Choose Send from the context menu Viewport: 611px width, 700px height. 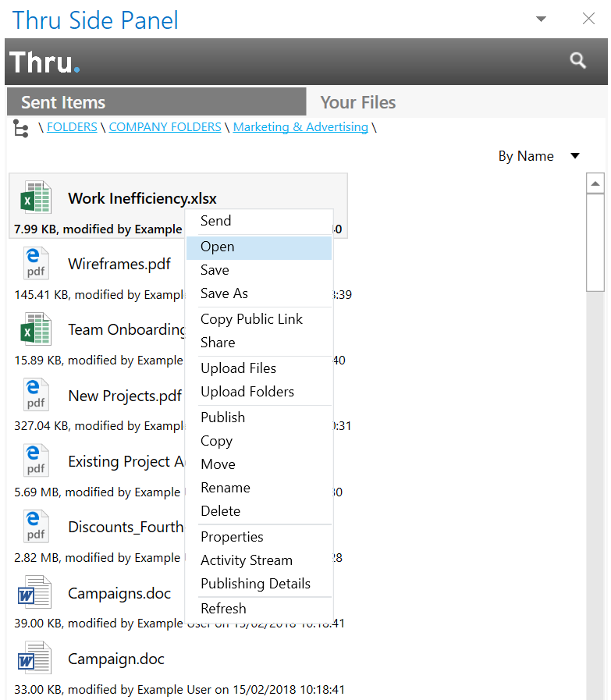(259, 221)
